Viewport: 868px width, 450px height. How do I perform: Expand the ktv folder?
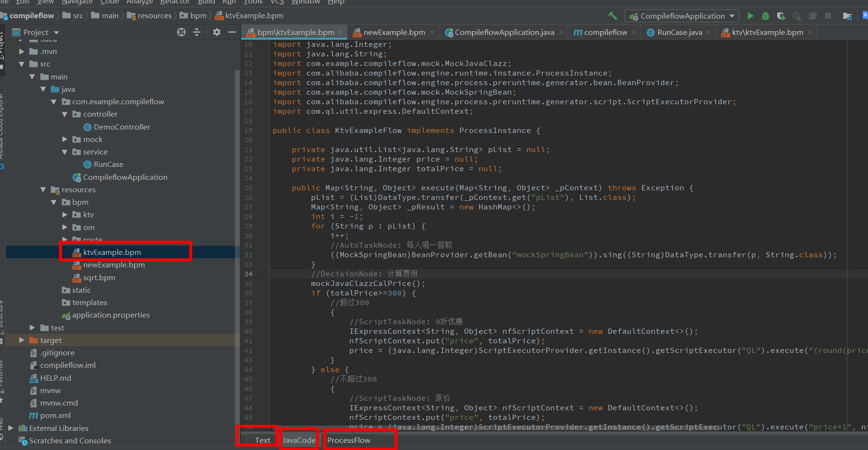[65, 214]
